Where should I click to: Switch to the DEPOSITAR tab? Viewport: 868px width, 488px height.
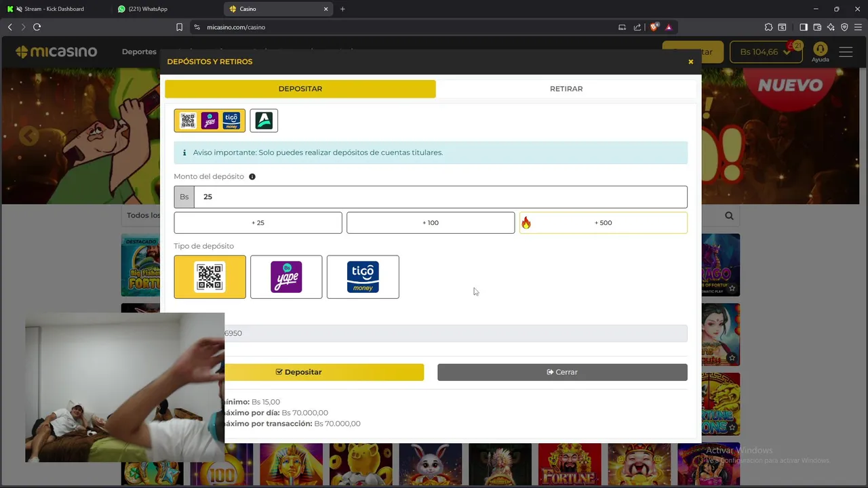(x=300, y=89)
